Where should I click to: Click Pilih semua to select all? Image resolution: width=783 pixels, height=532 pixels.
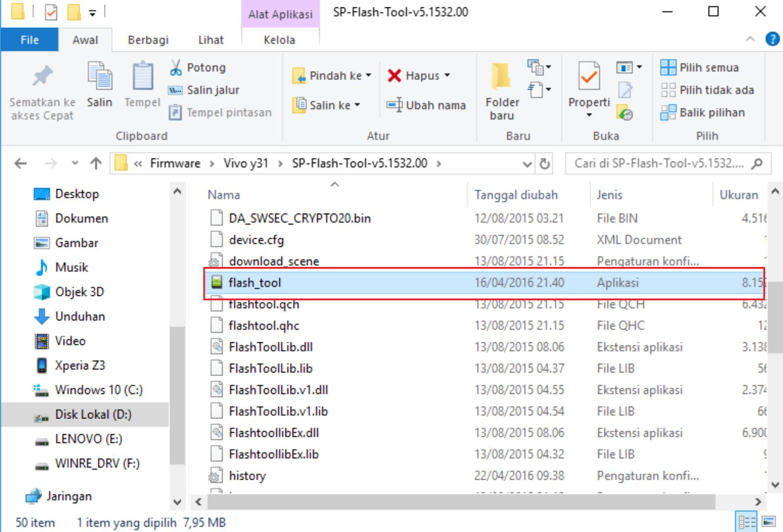[700, 67]
